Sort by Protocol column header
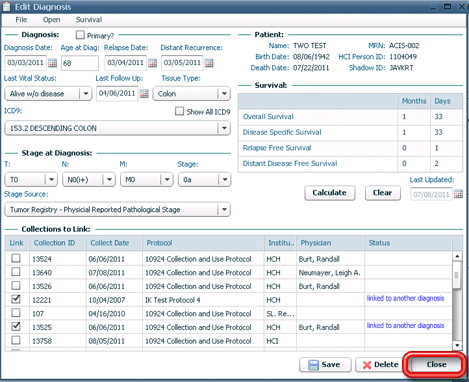This screenshot has width=469, height=382. click(203, 243)
